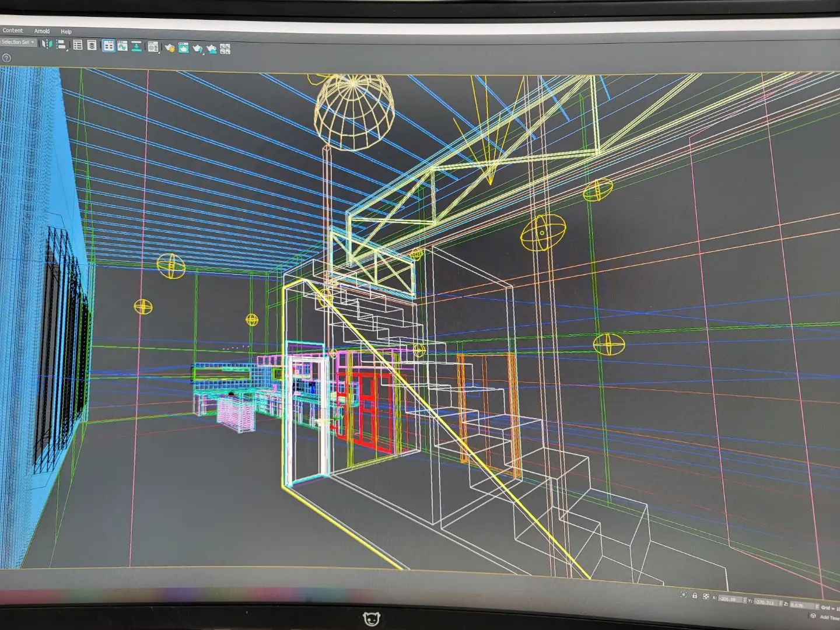The width and height of the screenshot is (840, 630).
Task: Open the Arnold menu
Action: tap(42, 31)
